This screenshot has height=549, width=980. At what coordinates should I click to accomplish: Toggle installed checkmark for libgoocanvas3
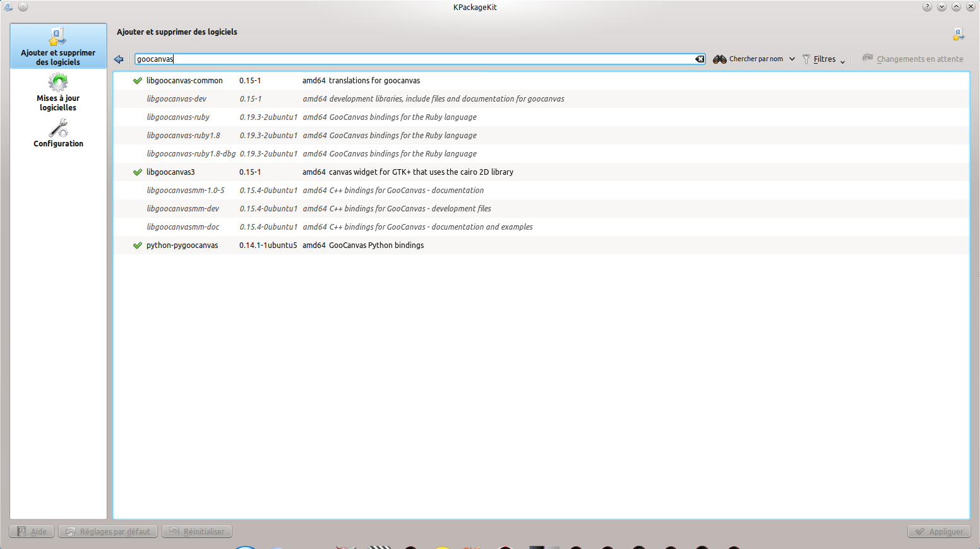pos(138,172)
